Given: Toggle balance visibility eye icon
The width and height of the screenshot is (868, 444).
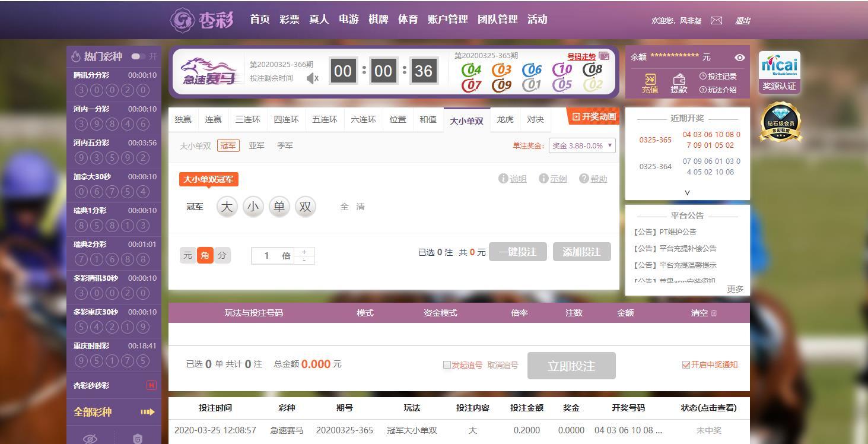Looking at the screenshot, I should tap(740, 58).
